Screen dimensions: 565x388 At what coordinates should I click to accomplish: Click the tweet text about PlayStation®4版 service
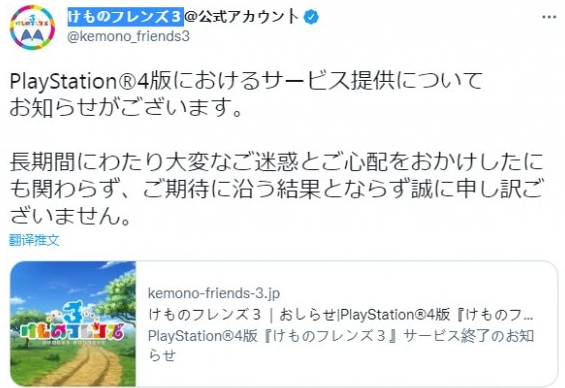coord(246,80)
